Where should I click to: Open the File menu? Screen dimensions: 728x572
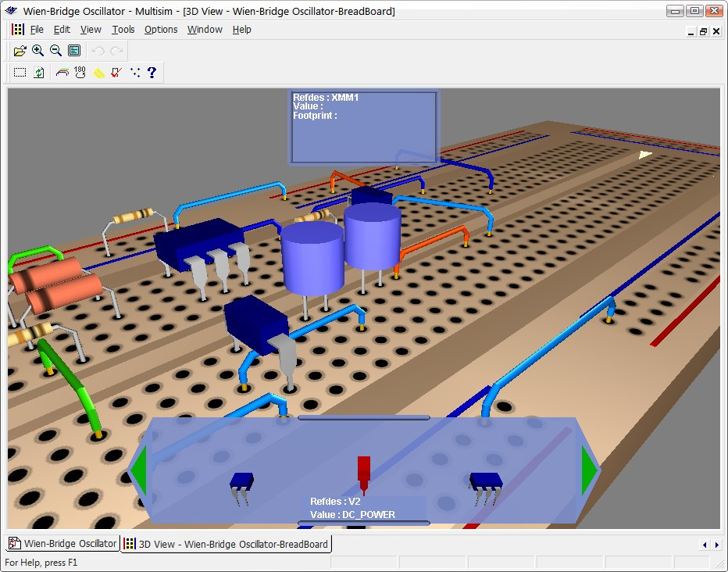tap(37, 30)
